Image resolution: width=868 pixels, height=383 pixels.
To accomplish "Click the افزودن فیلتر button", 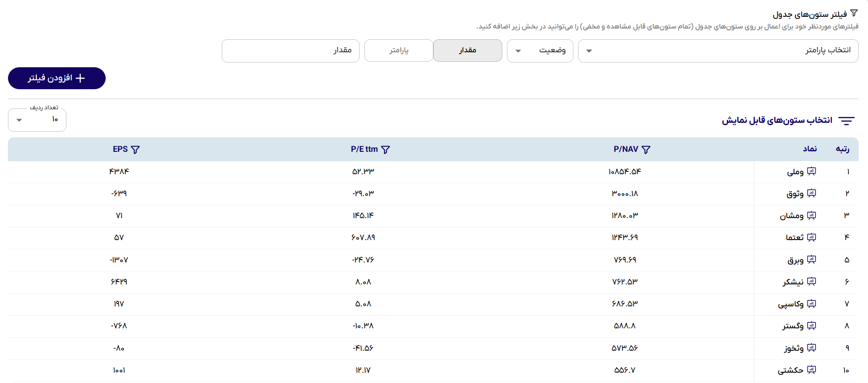I will [57, 78].
